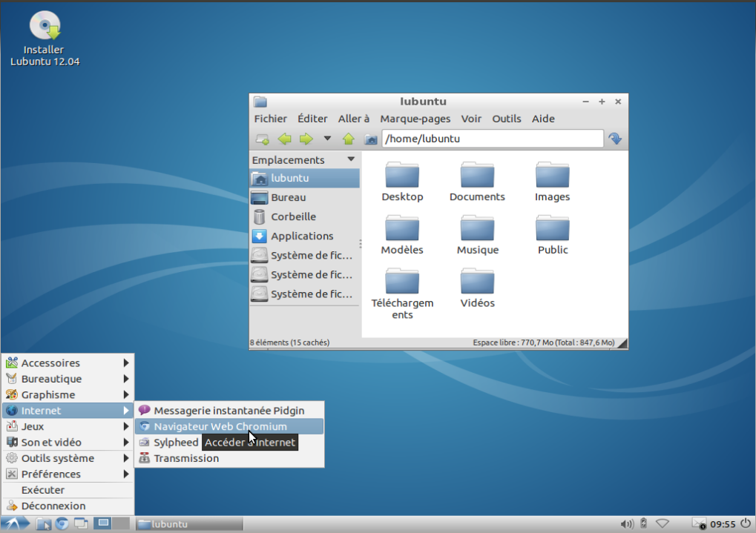
Task: Go up to the parent folder
Action: click(x=349, y=139)
